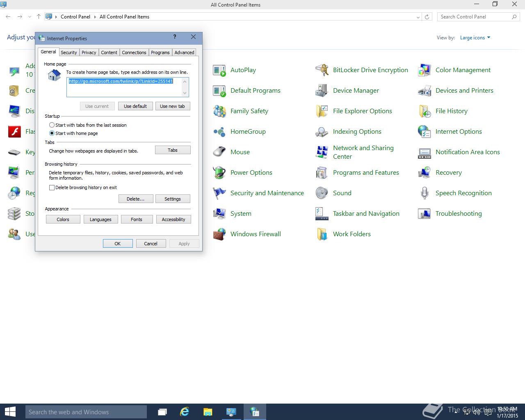Open the Accessibility button
Image resolution: width=525 pixels, height=420 pixels.
[173, 219]
